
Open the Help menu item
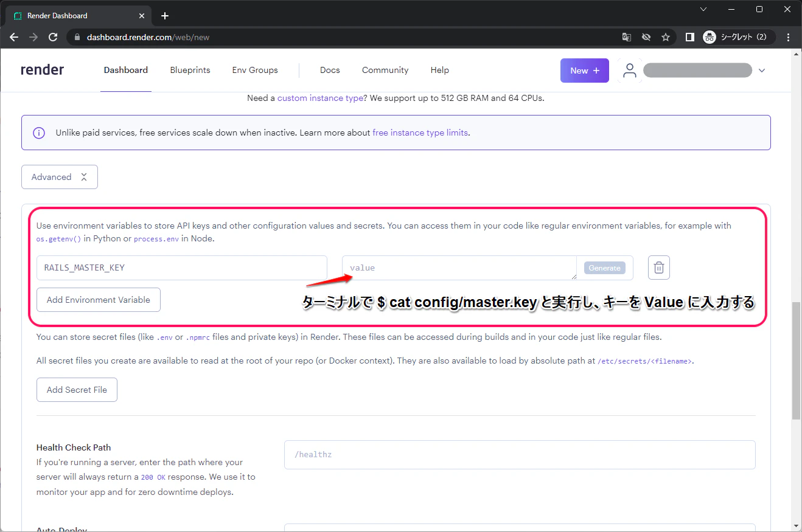click(x=440, y=70)
